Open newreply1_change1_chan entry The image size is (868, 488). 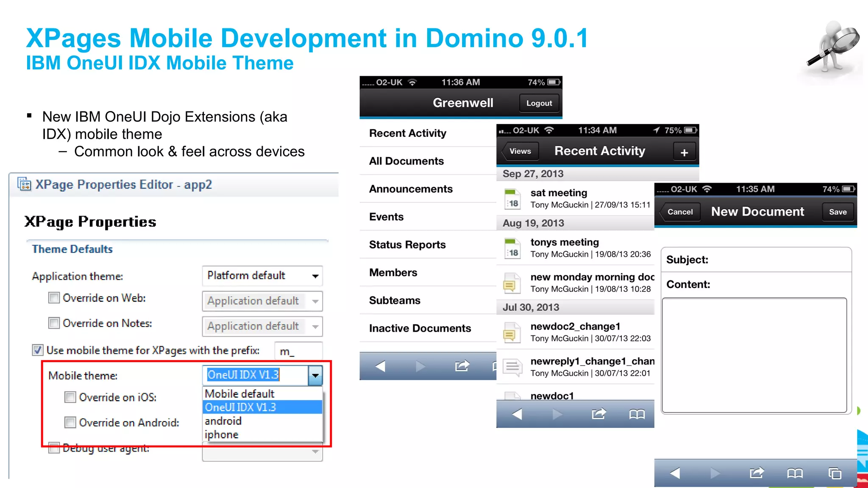click(576, 367)
